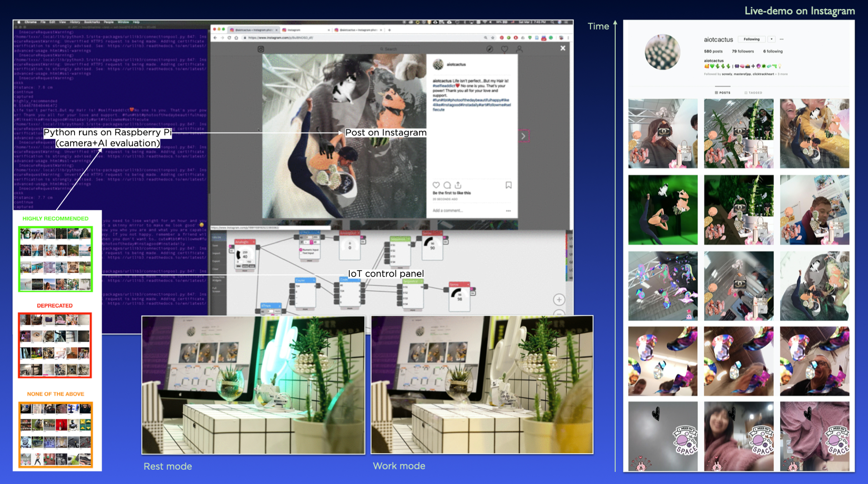
Task: Expand suggested accounts dropdown arrow beside Following
Action: click(x=771, y=39)
